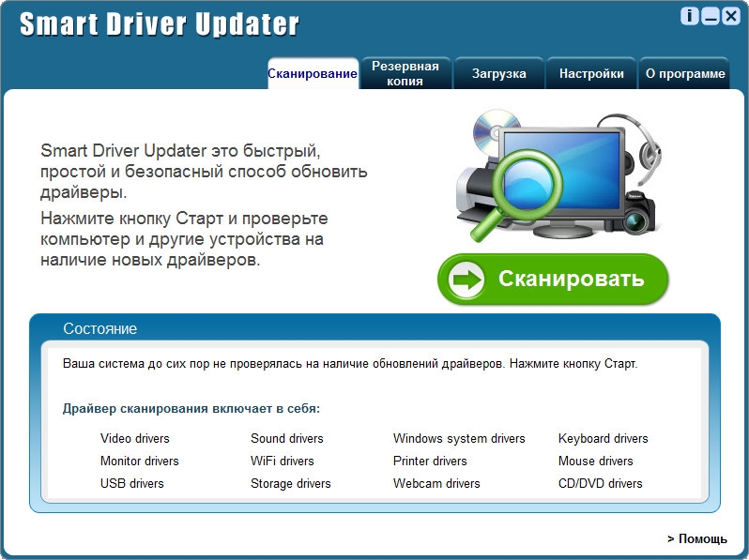Image resolution: width=749 pixels, height=560 pixels.
Task: Click the green arrow icon on the scan button
Action: (x=467, y=279)
